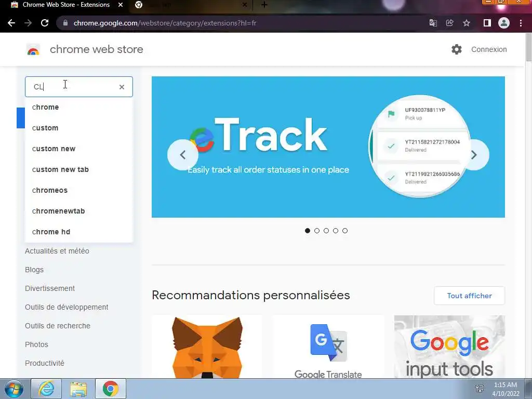
Task: Open the eTrack banner
Action: tap(328, 147)
